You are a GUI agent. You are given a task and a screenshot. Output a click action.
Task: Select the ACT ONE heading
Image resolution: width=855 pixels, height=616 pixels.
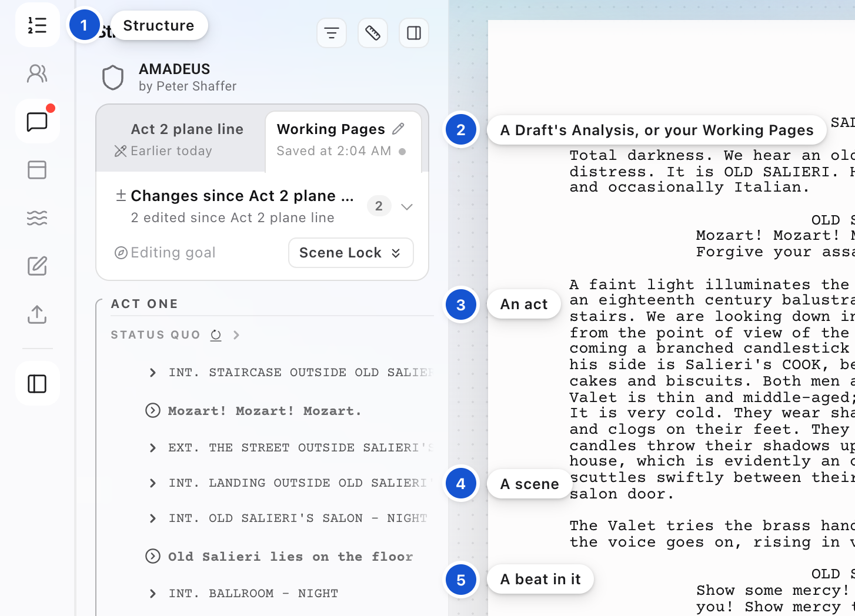pos(145,304)
